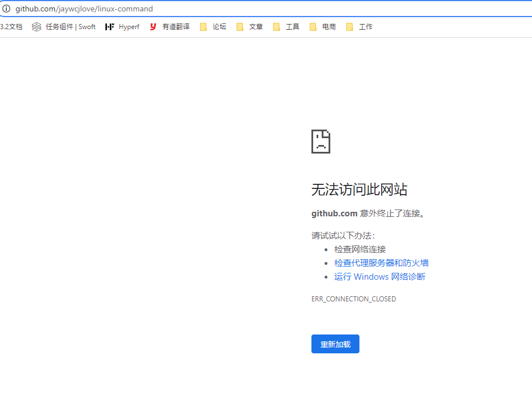This screenshot has width=532, height=399.
Task: Open the 文章 bookmark folder
Action: click(x=250, y=27)
